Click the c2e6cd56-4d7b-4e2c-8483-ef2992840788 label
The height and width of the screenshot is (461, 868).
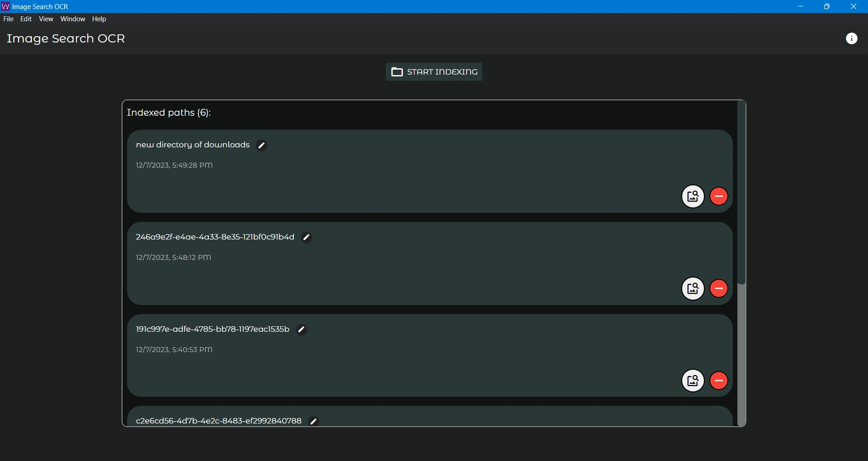pyautogui.click(x=219, y=421)
